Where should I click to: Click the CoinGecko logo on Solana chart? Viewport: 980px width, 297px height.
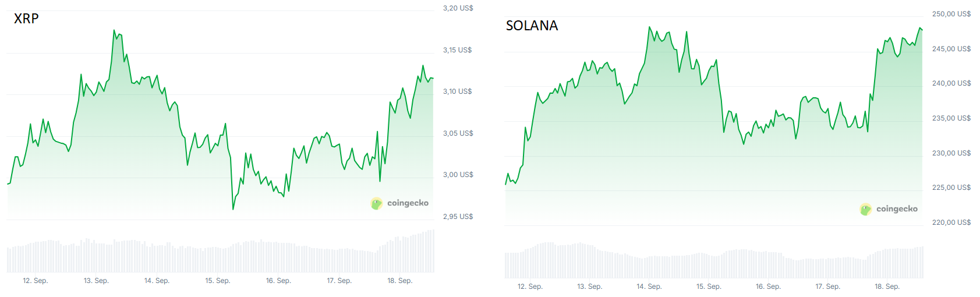pos(889,209)
